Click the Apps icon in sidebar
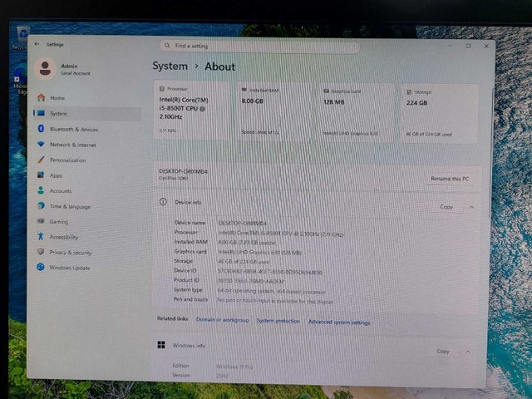The image size is (532, 399). coord(41,175)
